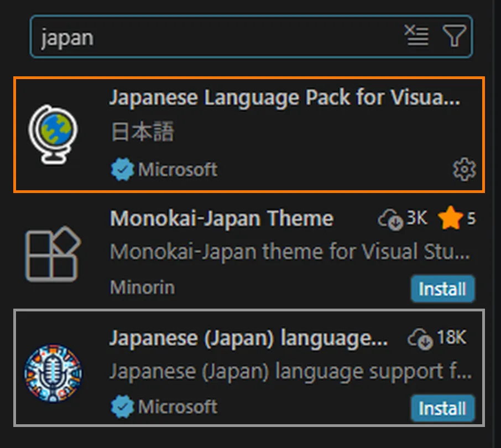This screenshot has height=448, width=501.
Task: Click download count icon for Monokai-Japan Theme
Action: [x=391, y=219]
